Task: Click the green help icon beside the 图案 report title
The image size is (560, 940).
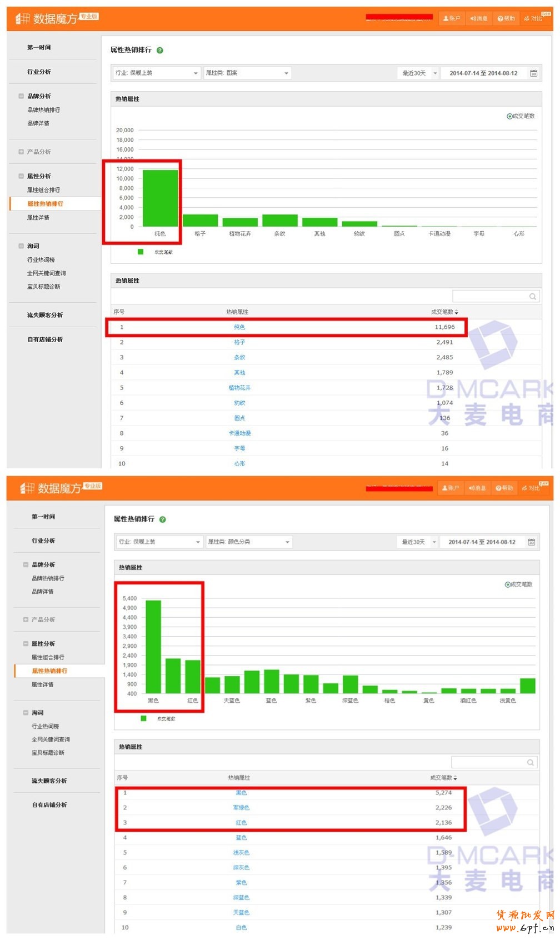Action: coord(160,51)
